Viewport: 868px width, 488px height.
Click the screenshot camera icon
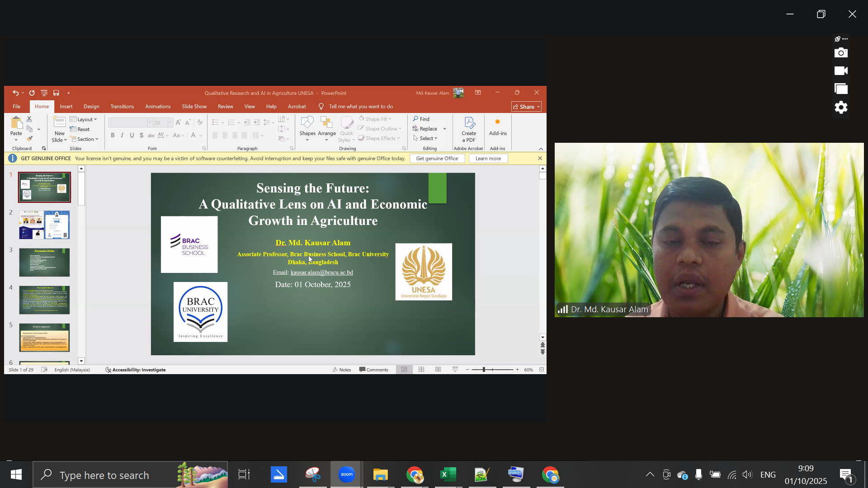(841, 53)
